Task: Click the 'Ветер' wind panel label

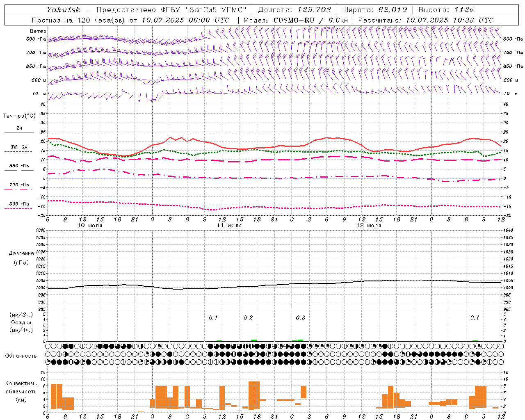Action: pyautogui.click(x=38, y=31)
